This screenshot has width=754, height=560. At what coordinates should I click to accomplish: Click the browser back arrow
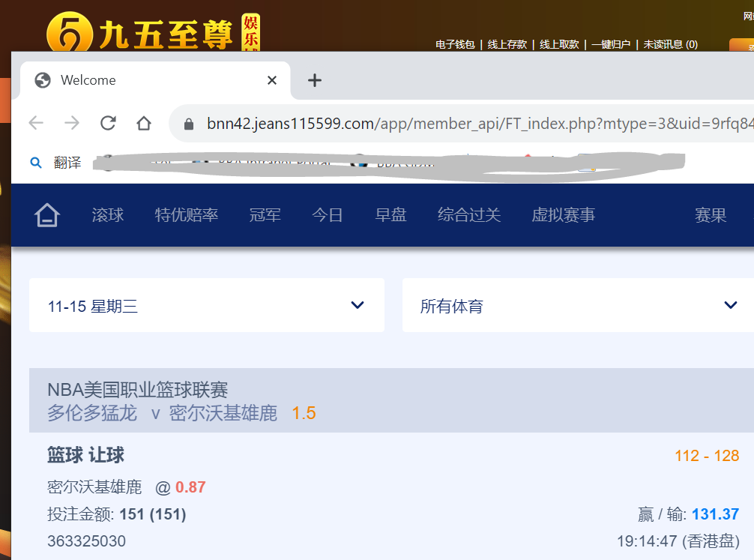coord(36,123)
